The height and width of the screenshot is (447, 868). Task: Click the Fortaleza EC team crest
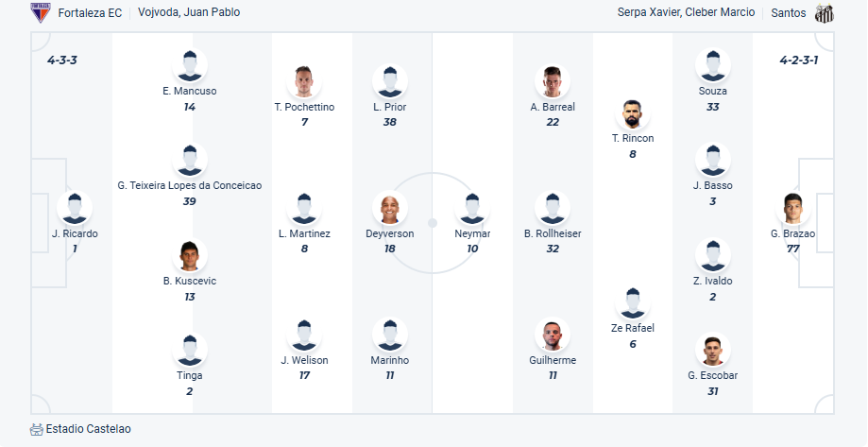pyautogui.click(x=40, y=13)
